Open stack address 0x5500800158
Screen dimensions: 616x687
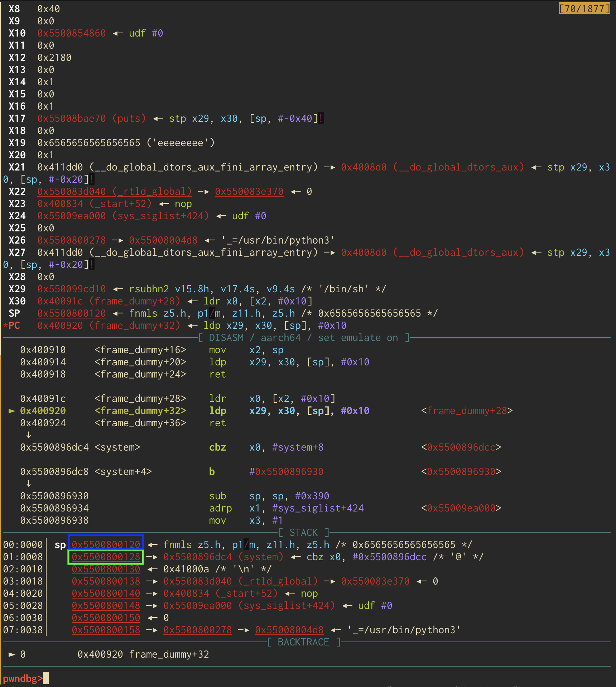(106, 630)
